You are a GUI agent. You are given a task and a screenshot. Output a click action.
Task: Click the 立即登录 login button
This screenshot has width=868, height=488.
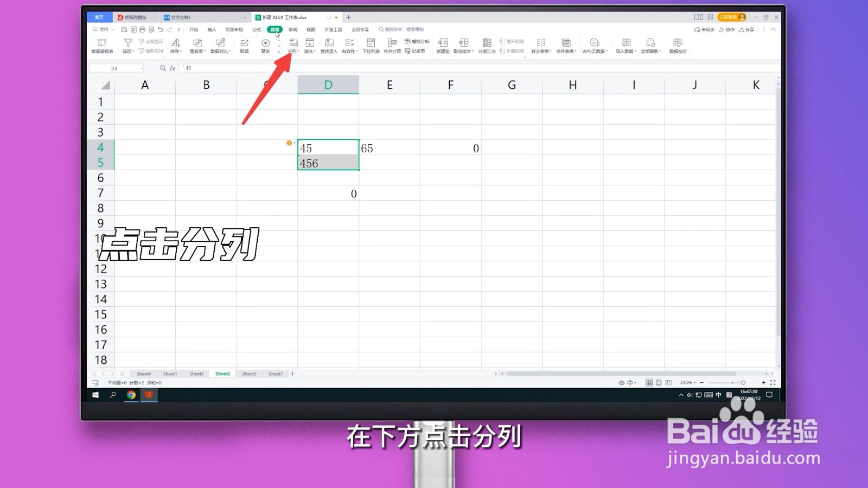tap(732, 17)
